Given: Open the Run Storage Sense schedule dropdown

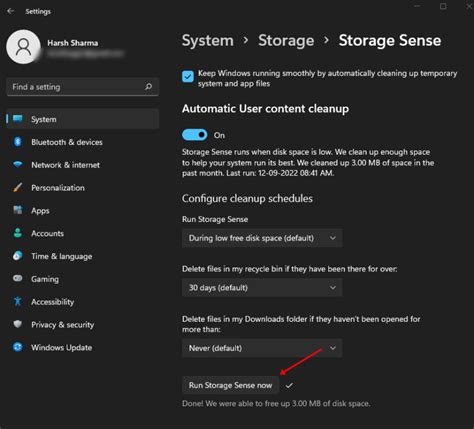Looking at the screenshot, I should coord(262,238).
